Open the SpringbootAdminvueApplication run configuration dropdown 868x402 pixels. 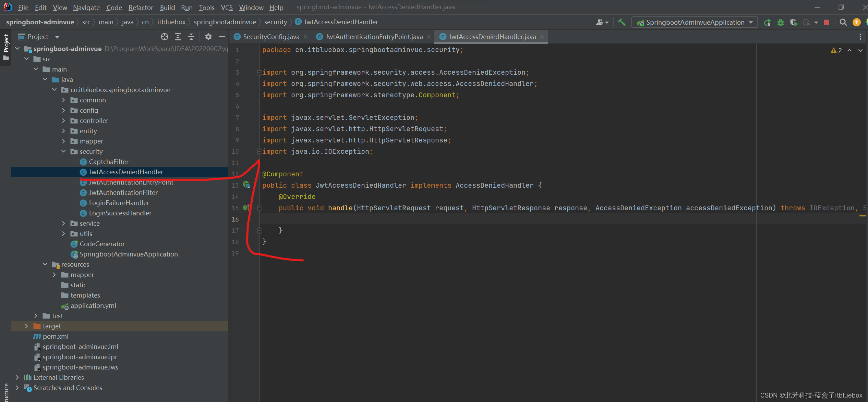(751, 22)
